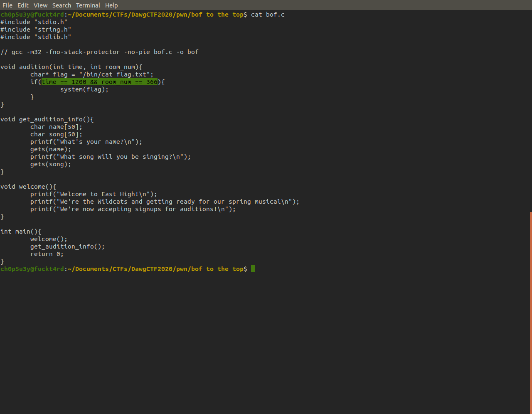
Task: Click the gcc -m32 compile comment line
Action: click(99, 52)
